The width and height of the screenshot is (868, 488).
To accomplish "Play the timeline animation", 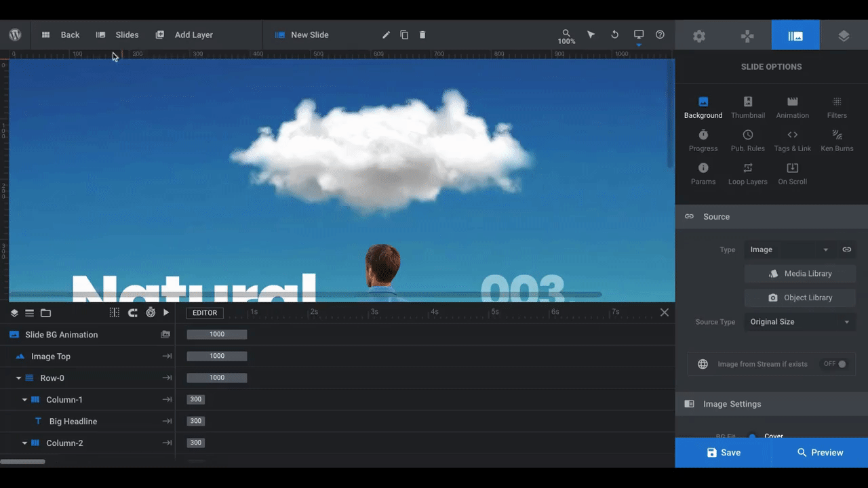I will 166,312.
